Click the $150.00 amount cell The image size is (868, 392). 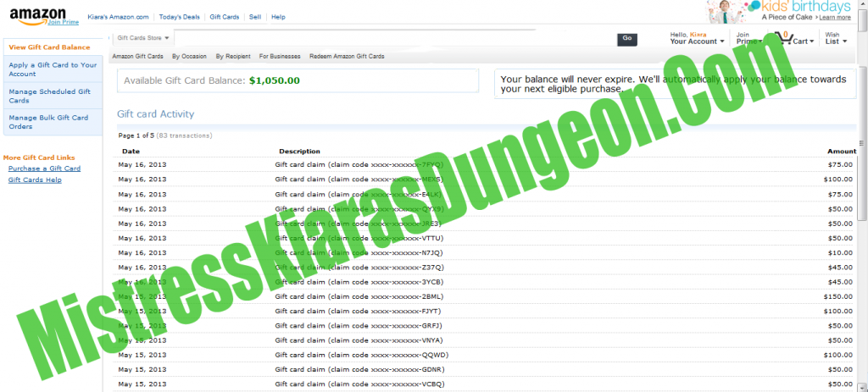[x=838, y=297]
